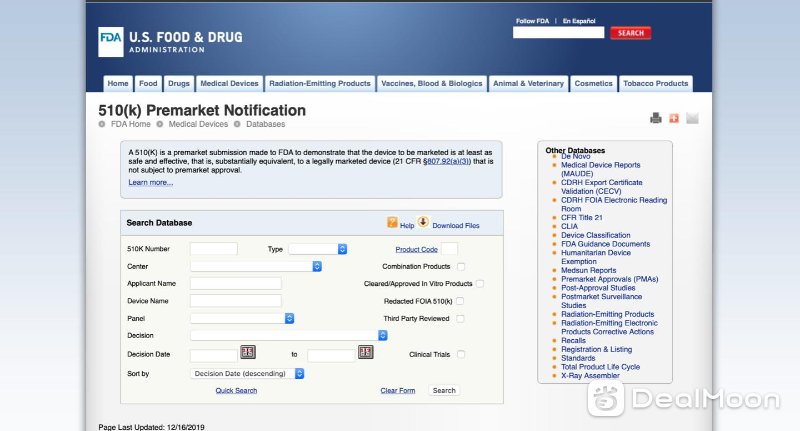Viewport: 800px width, 431px height.
Task: Print the page with printer icon
Action: 656,118
